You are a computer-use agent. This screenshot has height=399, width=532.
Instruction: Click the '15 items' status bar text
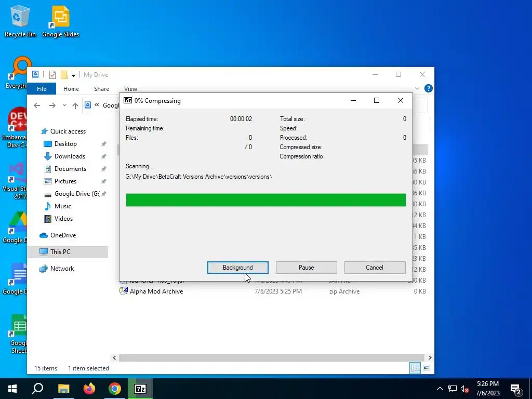46,368
